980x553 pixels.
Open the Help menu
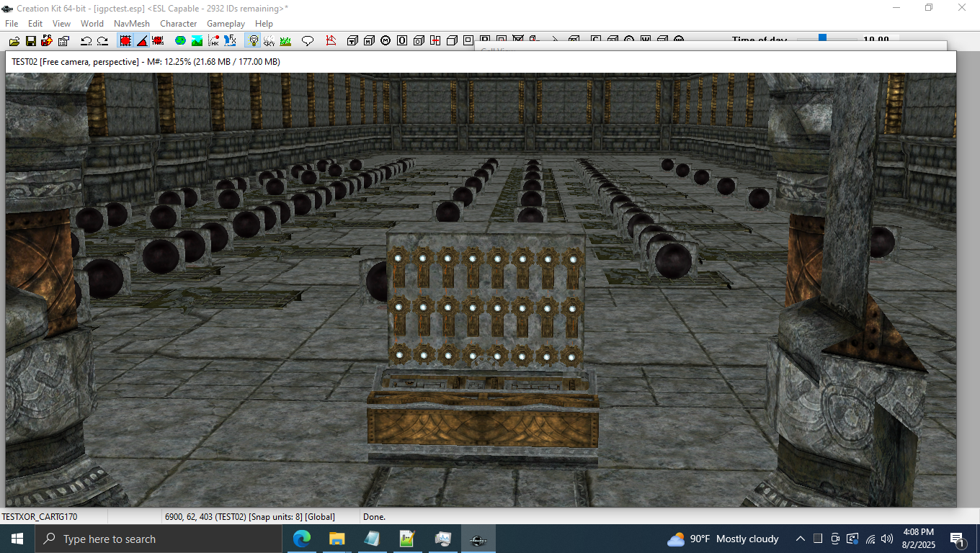(264, 24)
